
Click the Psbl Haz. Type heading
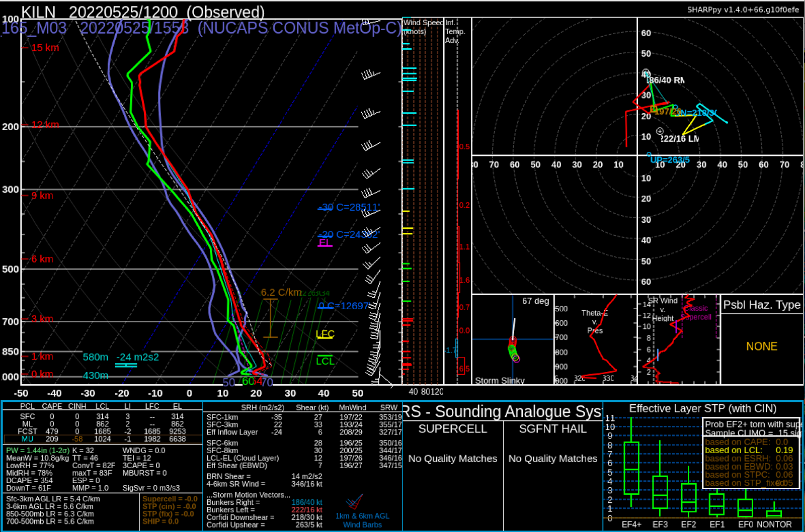762,305
